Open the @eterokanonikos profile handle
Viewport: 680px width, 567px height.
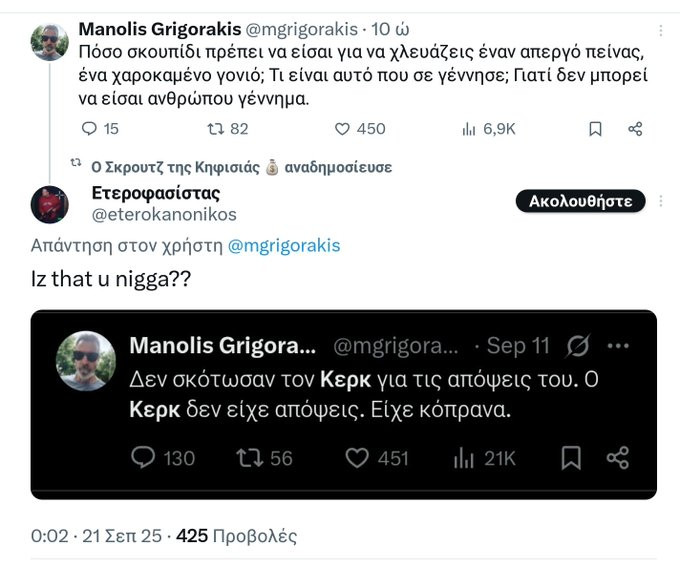164,213
